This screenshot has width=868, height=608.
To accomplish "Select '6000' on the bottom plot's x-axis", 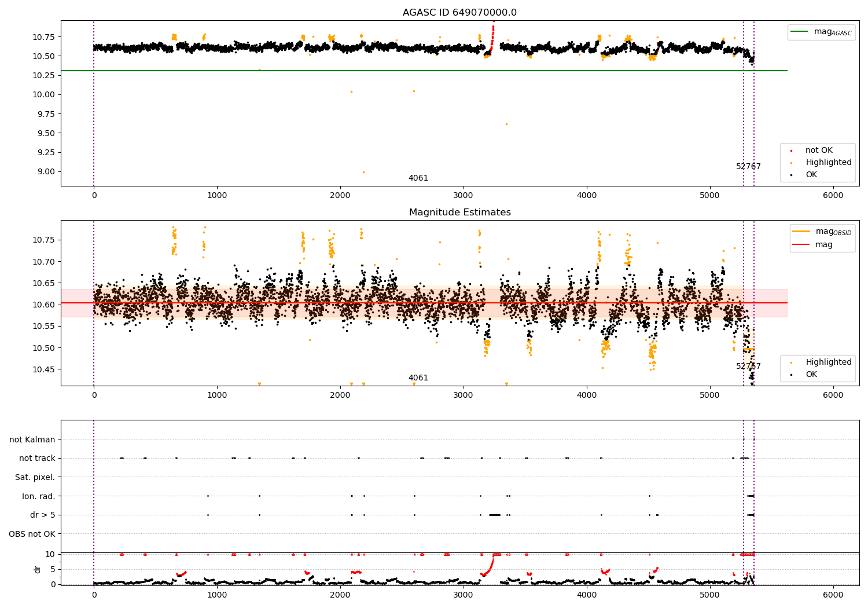I will click(x=833, y=595).
